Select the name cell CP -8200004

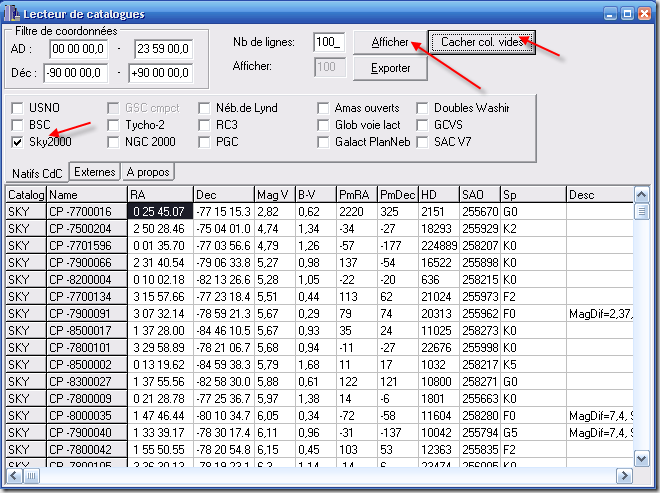(87, 280)
